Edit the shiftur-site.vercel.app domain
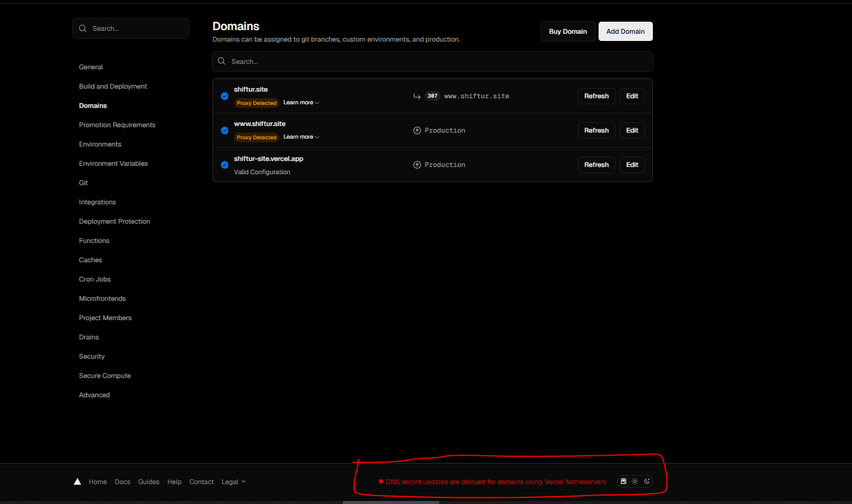852x504 pixels. click(x=632, y=165)
